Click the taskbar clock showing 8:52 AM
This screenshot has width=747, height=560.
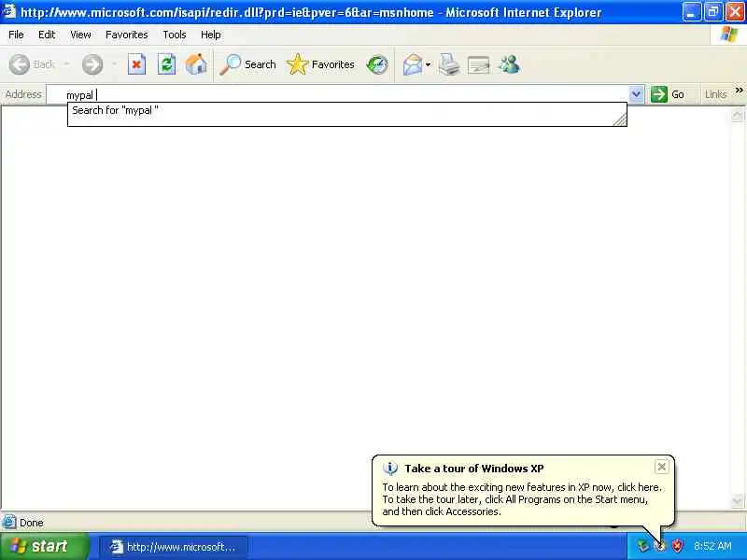(x=712, y=546)
